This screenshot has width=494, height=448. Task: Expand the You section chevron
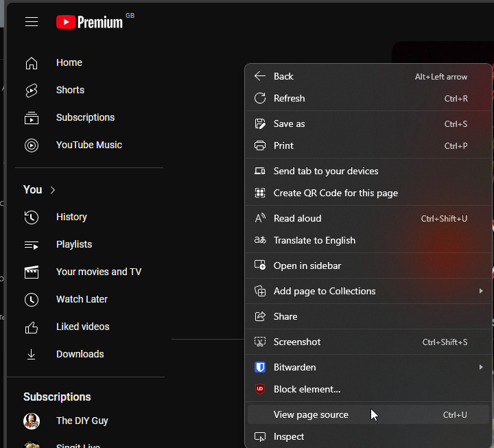click(x=53, y=189)
